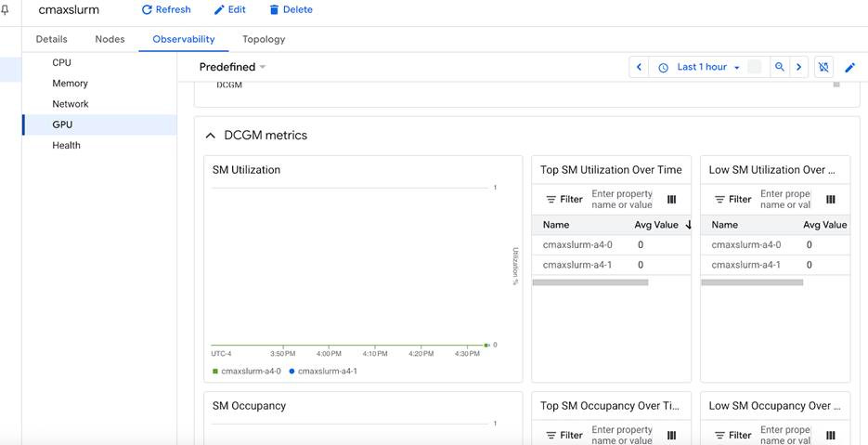Sort by Avg Value in Top SM Utilization
The height and width of the screenshot is (445, 868).
(663, 225)
